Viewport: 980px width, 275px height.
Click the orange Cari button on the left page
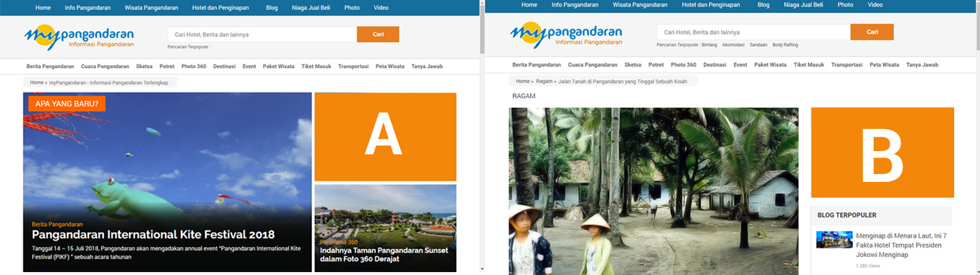click(x=378, y=34)
